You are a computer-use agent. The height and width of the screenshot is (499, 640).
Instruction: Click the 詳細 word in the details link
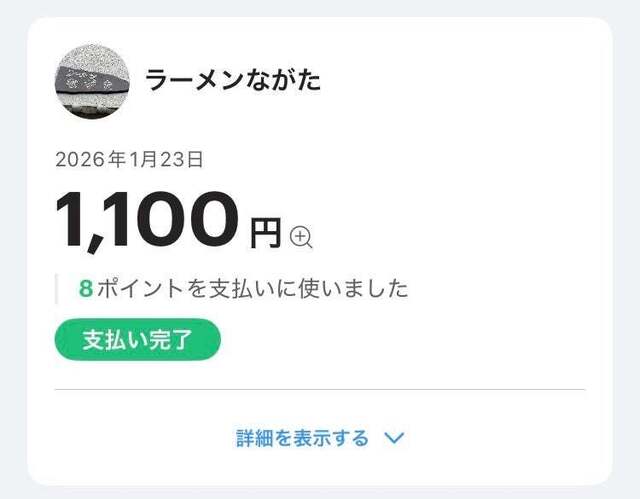pyautogui.click(x=255, y=438)
